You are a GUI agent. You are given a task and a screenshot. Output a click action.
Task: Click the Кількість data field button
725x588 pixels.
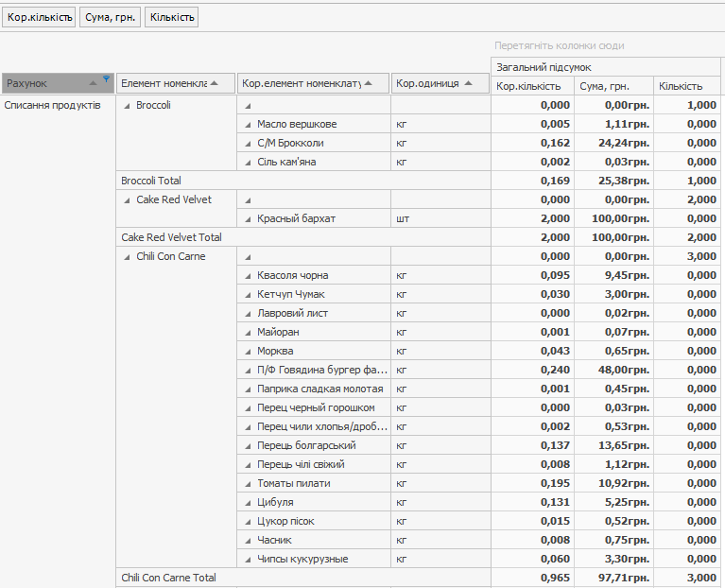pos(171,17)
